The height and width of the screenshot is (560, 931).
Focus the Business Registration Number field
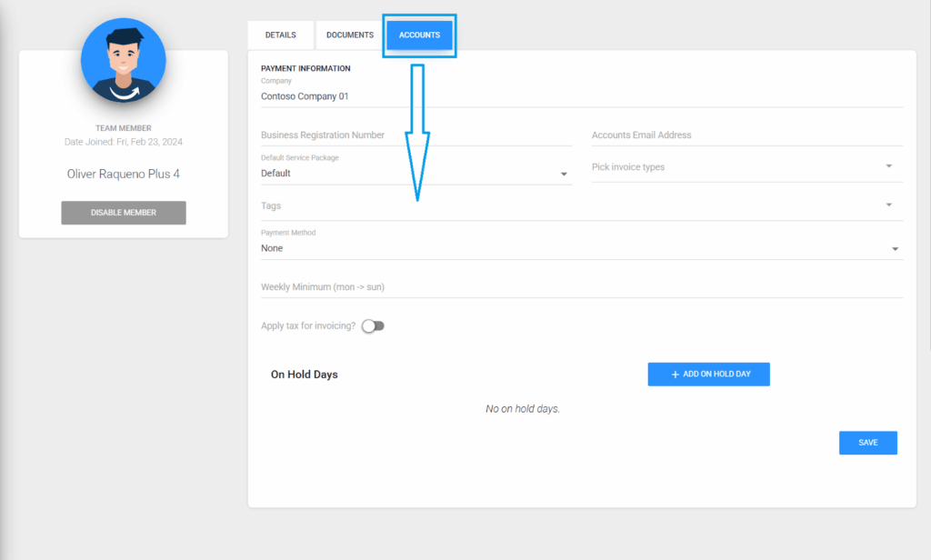pyautogui.click(x=415, y=135)
